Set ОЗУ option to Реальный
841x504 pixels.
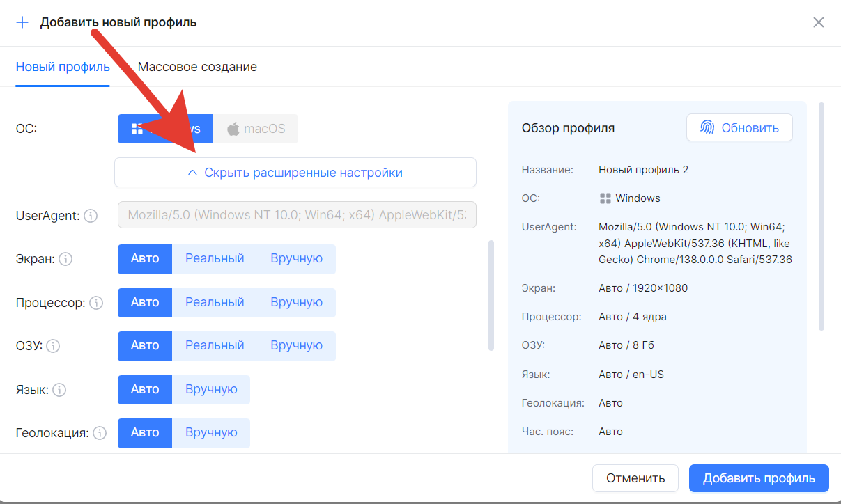pyautogui.click(x=215, y=346)
